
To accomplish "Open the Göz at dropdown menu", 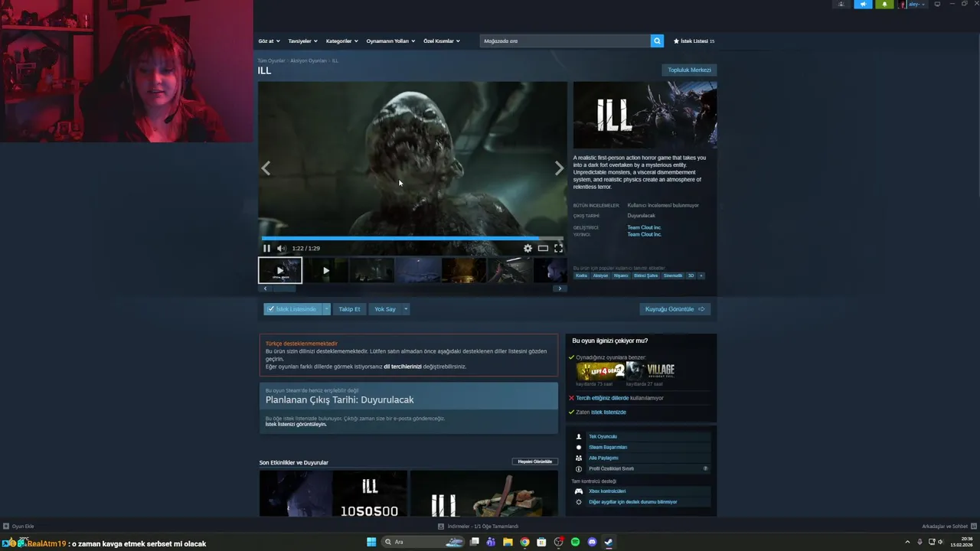I will 269,41.
